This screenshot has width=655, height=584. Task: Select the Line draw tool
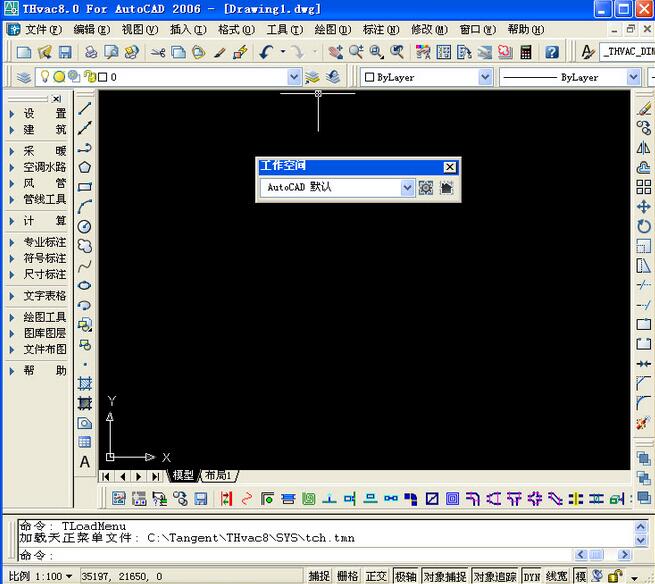pos(85,109)
